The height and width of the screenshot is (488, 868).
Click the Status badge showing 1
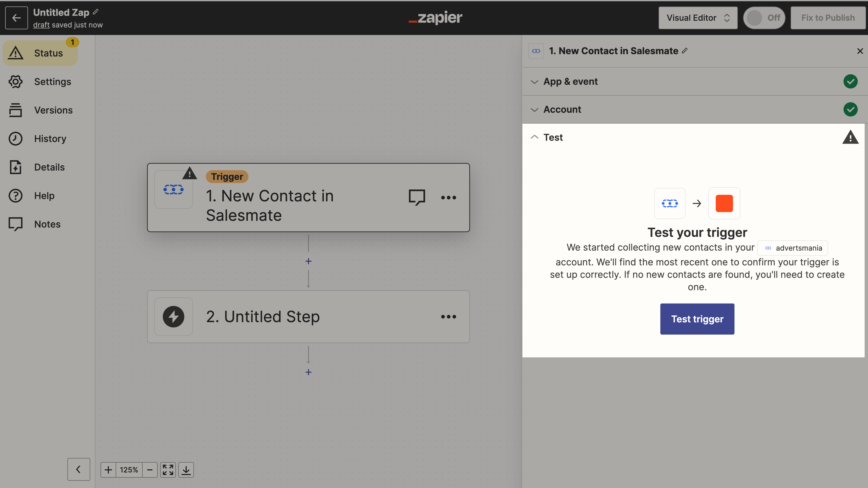pyautogui.click(x=72, y=43)
